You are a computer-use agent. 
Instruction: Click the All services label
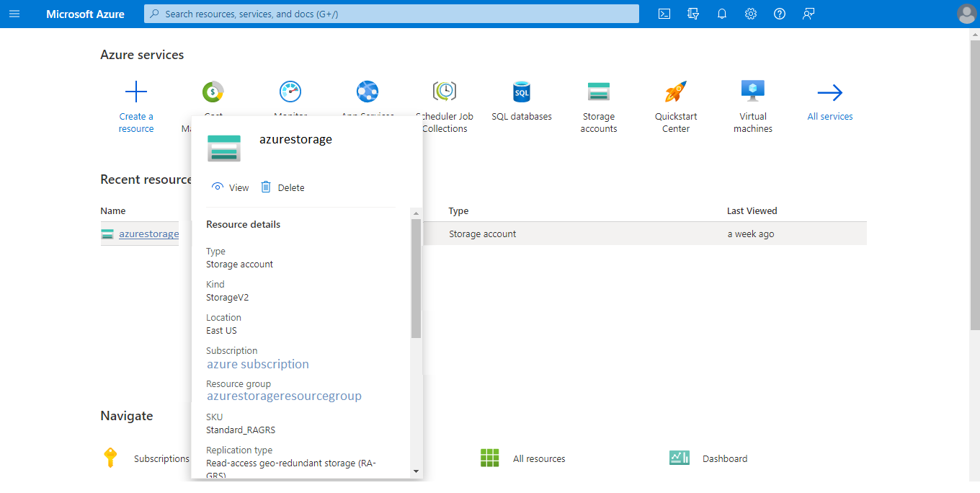(830, 116)
